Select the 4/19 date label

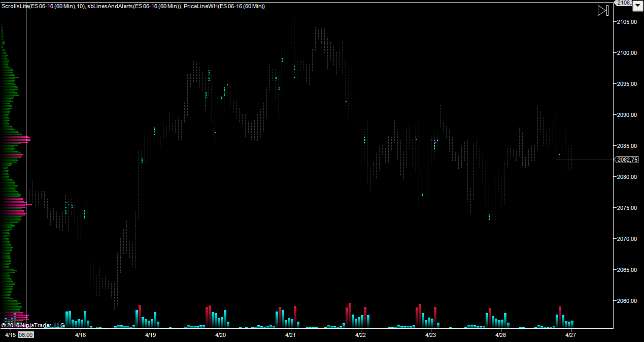click(150, 335)
